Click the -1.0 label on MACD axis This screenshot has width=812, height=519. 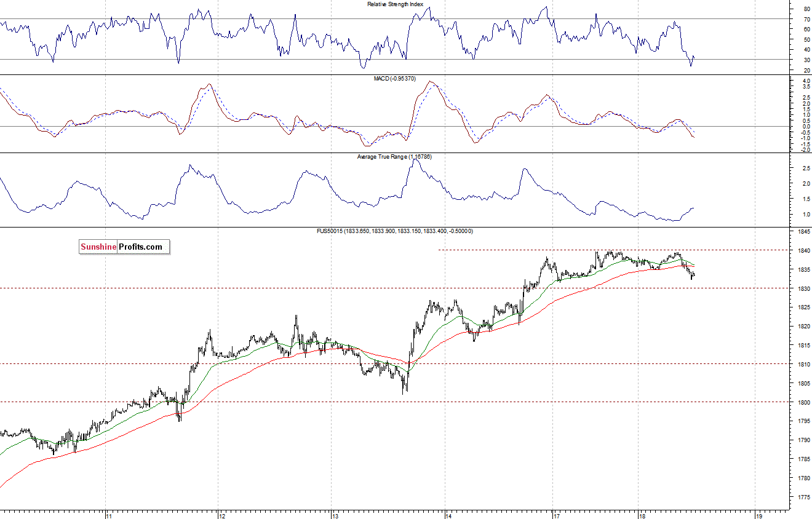(805, 138)
